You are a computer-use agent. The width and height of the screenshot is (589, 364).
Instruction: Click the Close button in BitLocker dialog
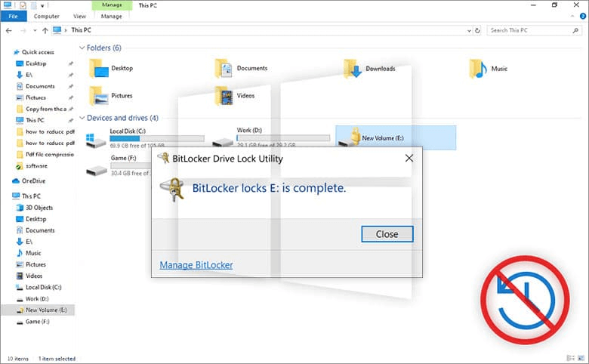coord(387,234)
